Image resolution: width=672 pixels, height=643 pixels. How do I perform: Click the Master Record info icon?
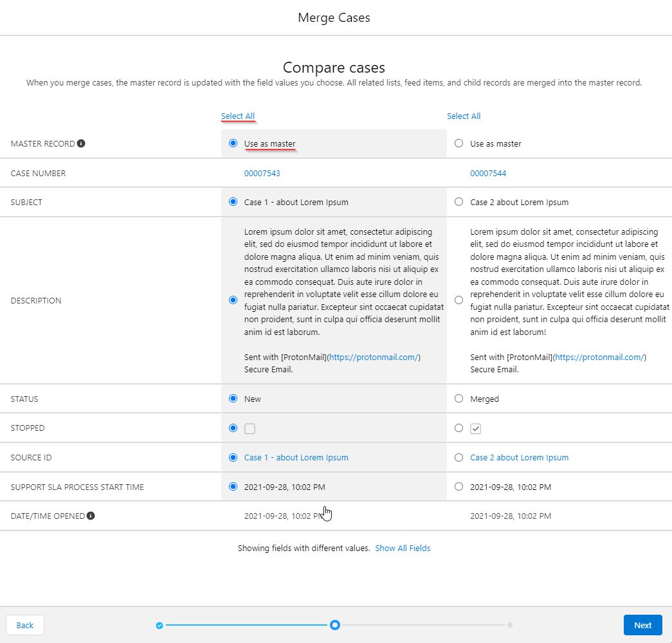(x=81, y=143)
